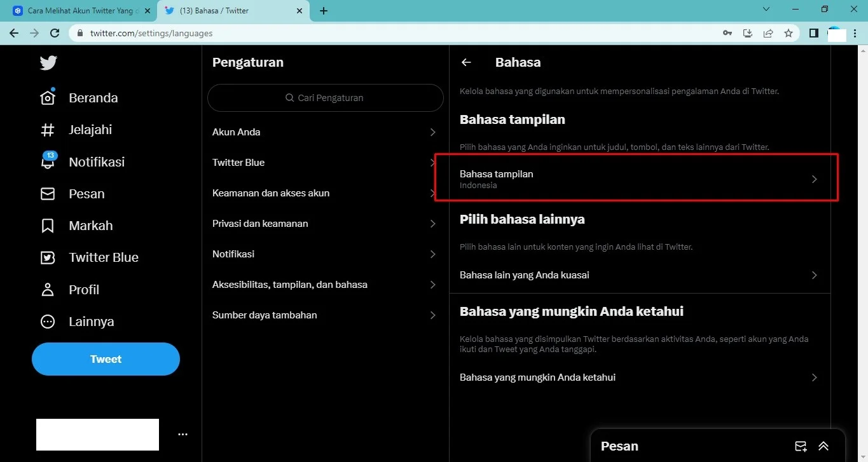Open Lainnya more circle icon
Screen dimensions: 868x462
point(48,322)
